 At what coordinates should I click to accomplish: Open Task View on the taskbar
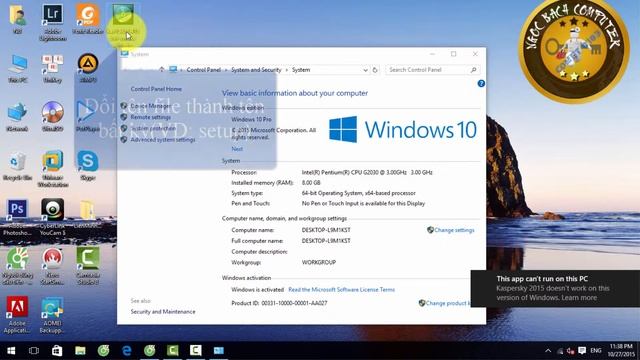(34, 351)
